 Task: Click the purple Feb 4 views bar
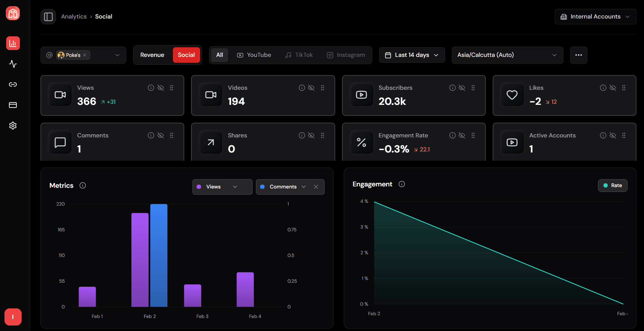[x=245, y=290]
